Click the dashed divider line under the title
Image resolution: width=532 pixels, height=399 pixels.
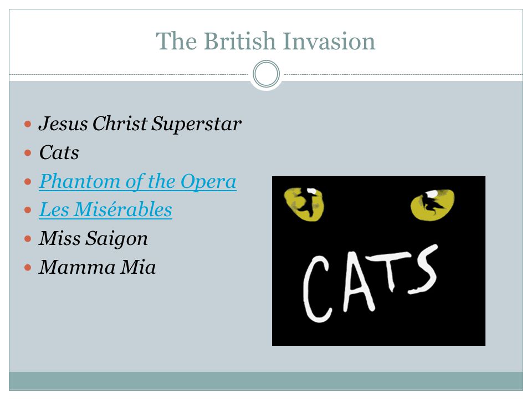pyautogui.click(x=129, y=74)
